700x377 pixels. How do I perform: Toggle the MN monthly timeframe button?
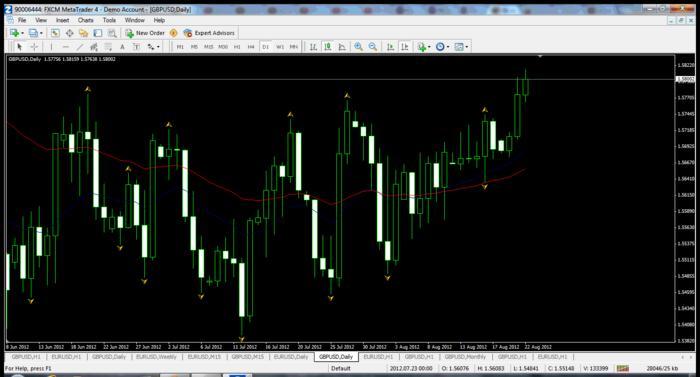point(293,46)
